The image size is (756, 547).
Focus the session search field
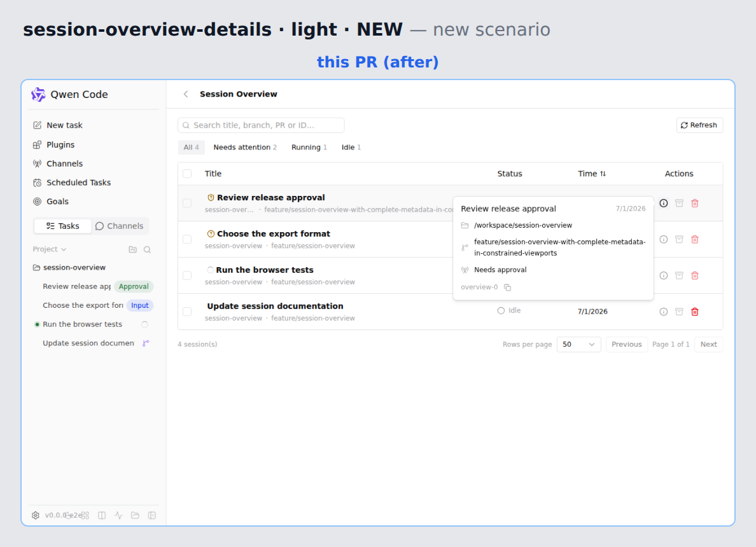261,125
